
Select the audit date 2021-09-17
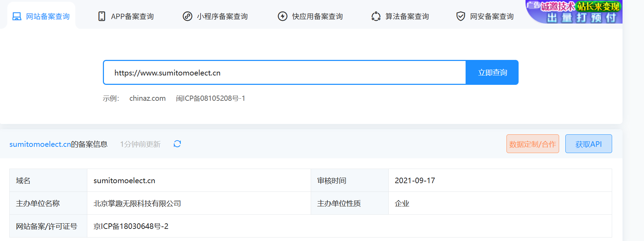(x=415, y=180)
